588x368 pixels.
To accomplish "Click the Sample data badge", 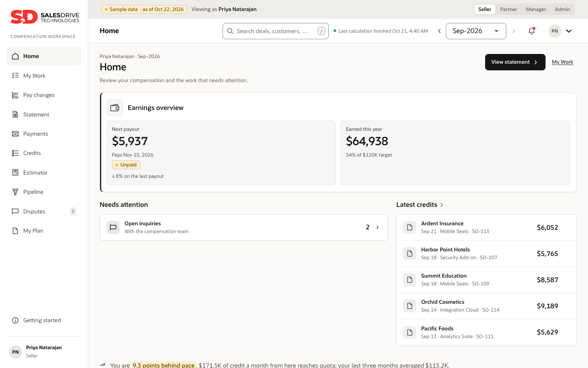I will (144, 9).
